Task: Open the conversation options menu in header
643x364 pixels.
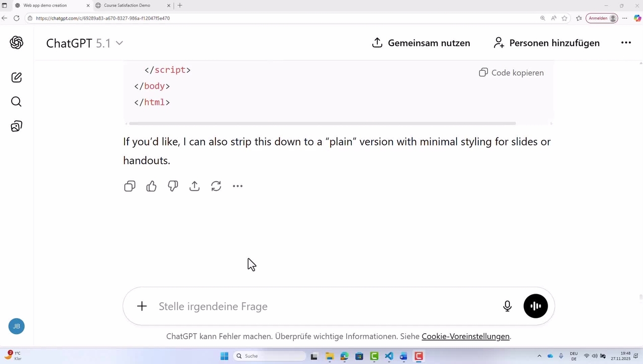Action: (626, 43)
